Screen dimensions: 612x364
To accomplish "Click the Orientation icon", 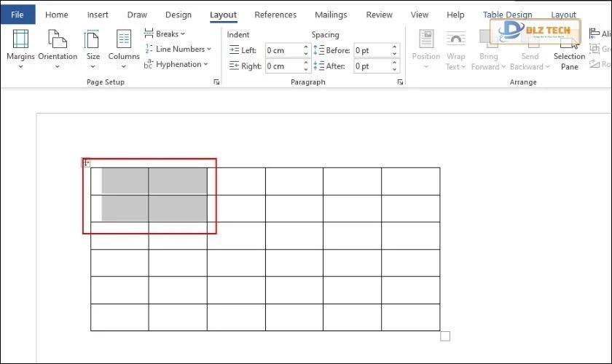I will point(57,48).
